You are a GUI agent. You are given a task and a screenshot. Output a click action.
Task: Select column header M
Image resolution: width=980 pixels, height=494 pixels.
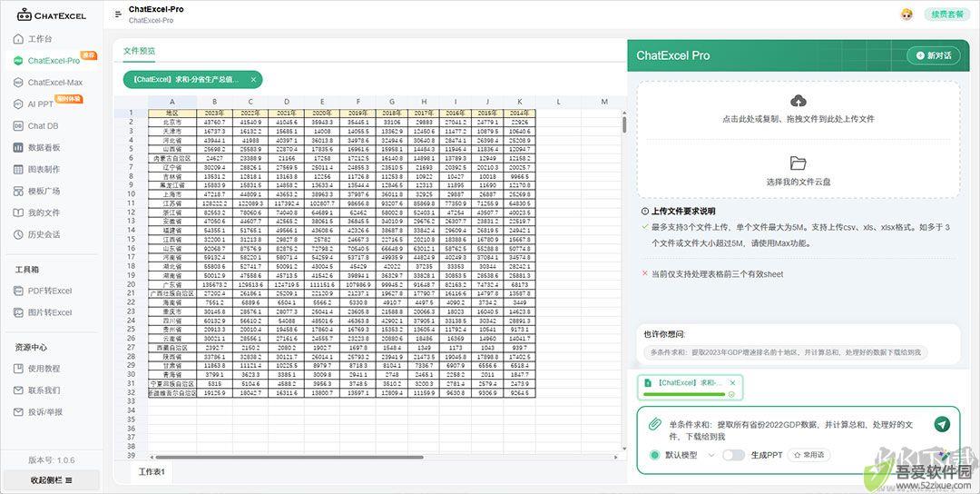[x=603, y=102]
